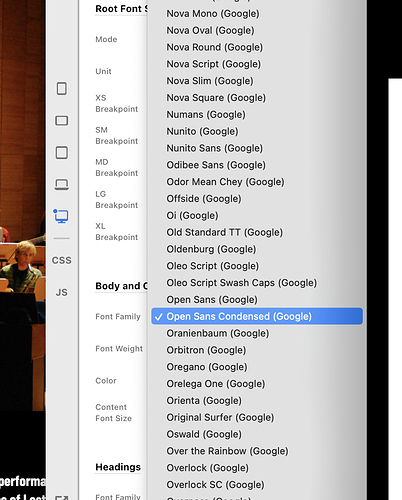This screenshot has width=402, height=500.
Task: Open the CSS editor in sidebar
Action: (x=62, y=260)
